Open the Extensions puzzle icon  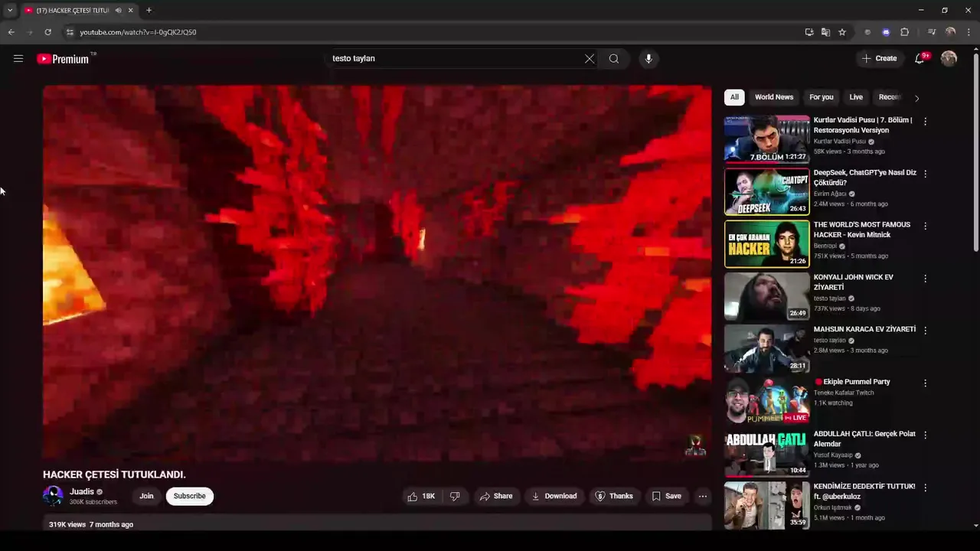point(904,32)
